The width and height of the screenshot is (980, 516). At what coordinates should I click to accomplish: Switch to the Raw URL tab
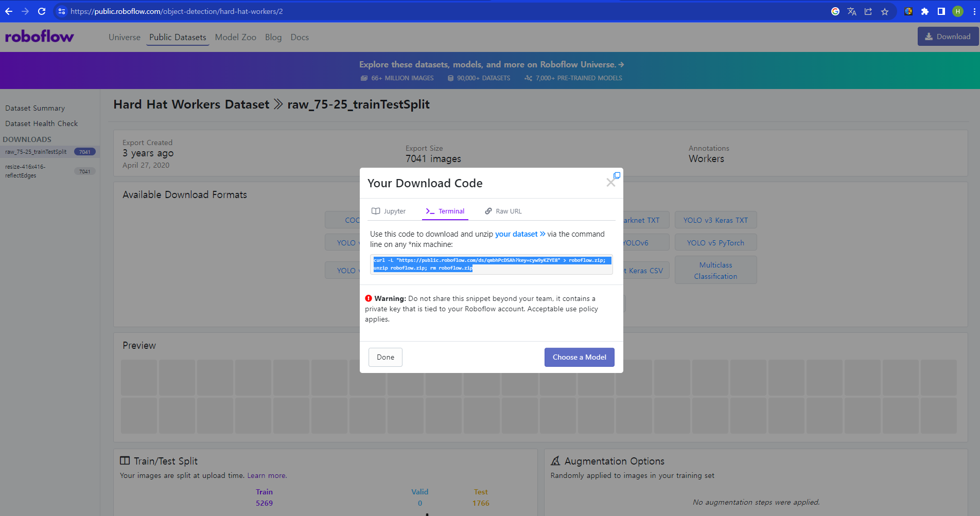point(503,211)
